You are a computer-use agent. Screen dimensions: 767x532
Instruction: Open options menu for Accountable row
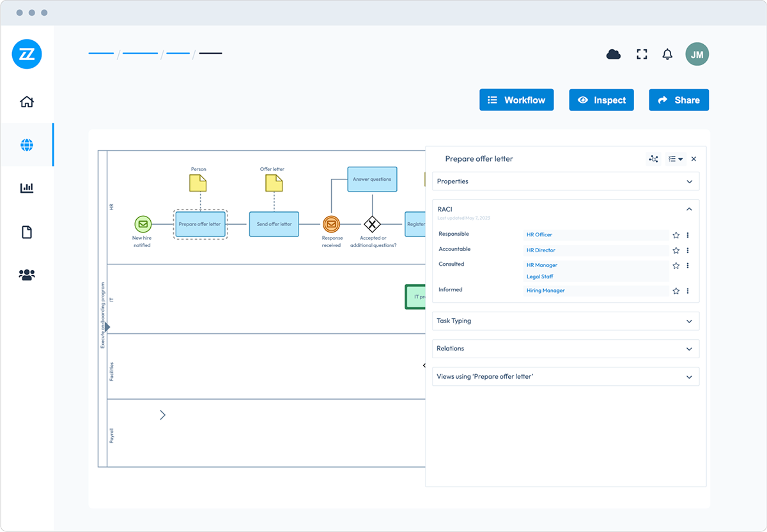coord(688,250)
